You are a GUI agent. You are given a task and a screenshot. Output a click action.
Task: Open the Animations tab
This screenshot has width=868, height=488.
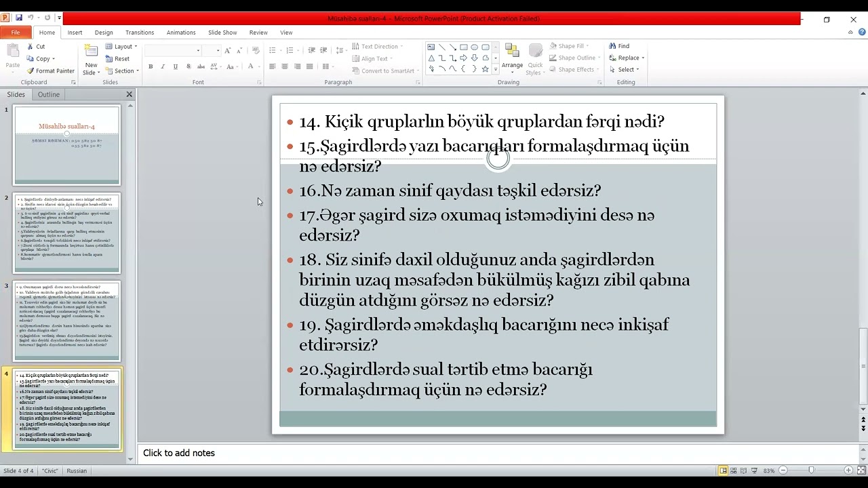tap(181, 32)
